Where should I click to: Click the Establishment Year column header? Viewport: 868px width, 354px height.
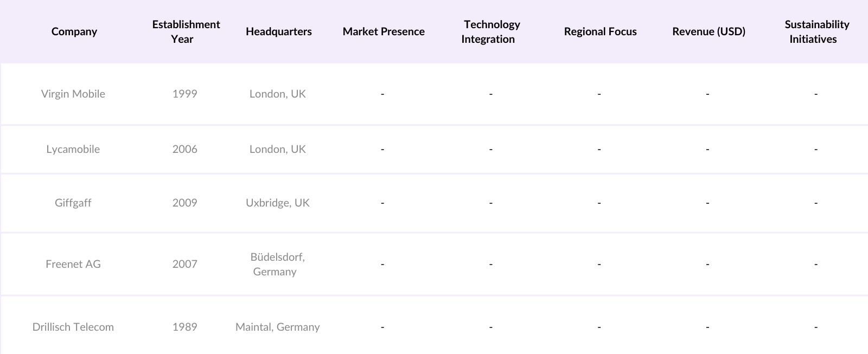(x=186, y=31)
